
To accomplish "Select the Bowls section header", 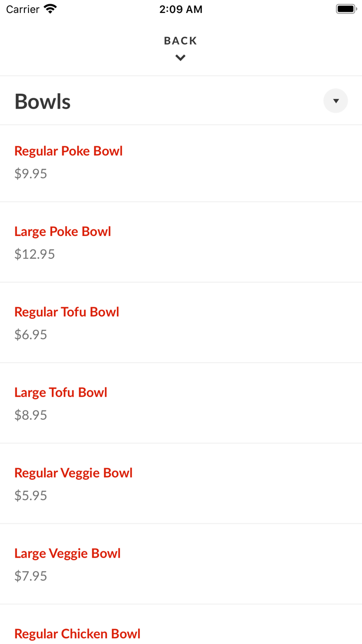I will pos(42,101).
